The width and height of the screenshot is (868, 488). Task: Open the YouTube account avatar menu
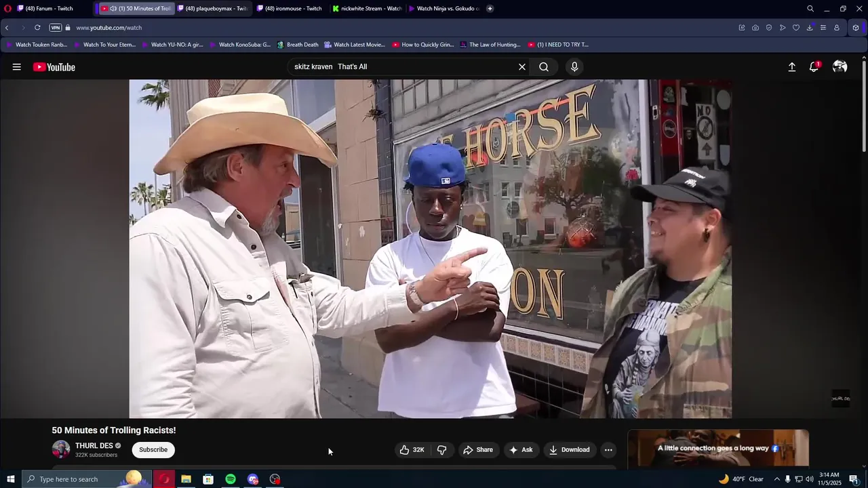(x=840, y=66)
